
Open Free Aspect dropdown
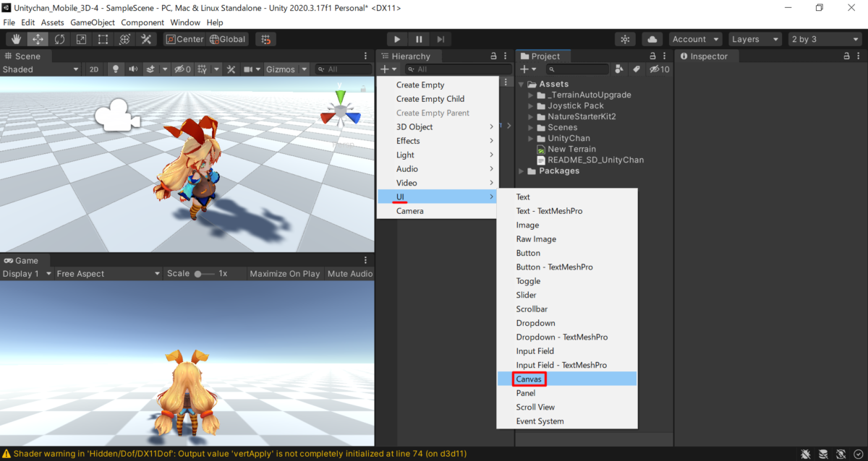click(x=109, y=274)
